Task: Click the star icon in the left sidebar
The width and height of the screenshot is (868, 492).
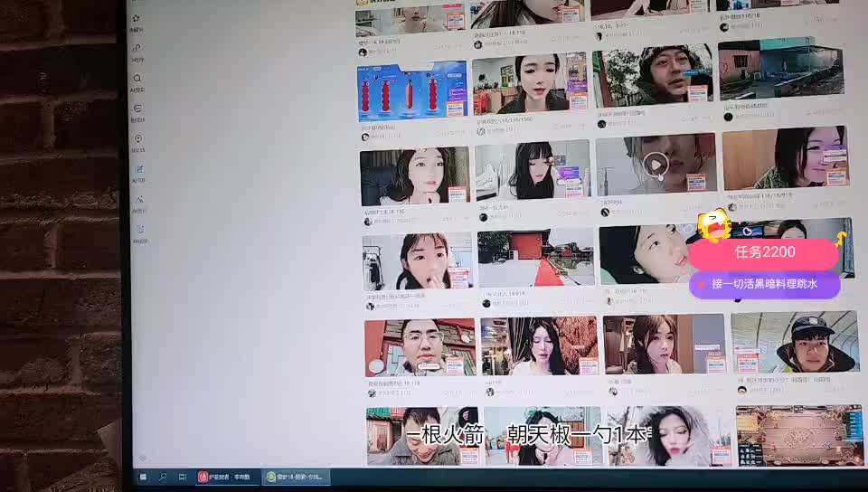Action: [x=136, y=18]
